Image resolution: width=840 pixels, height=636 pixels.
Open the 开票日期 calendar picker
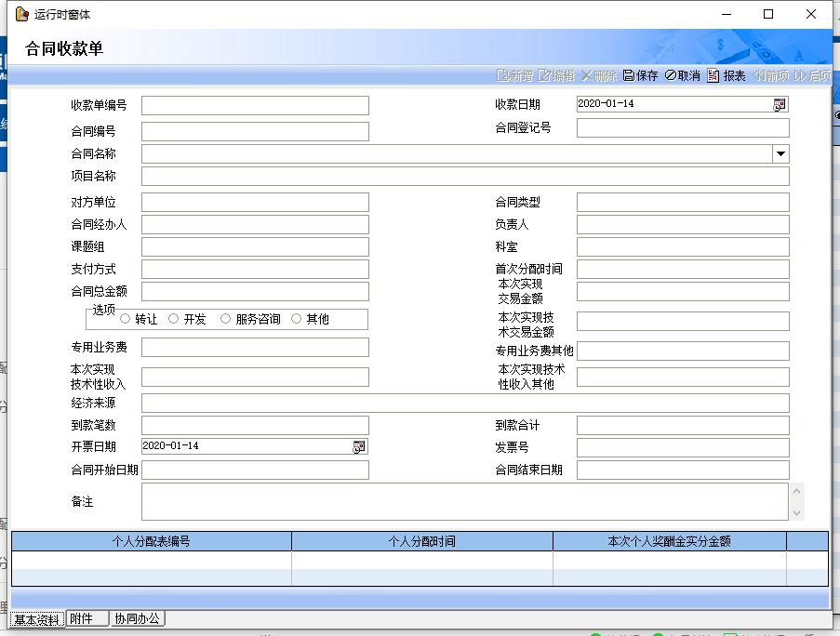(359, 447)
